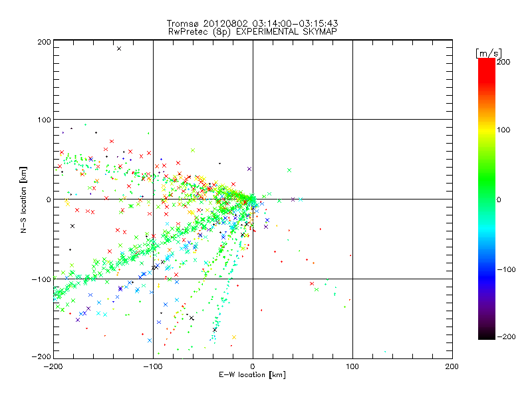Screen dimensions: 532x399
Task: Click the y-axis '200' tick label
Action: point(44,42)
